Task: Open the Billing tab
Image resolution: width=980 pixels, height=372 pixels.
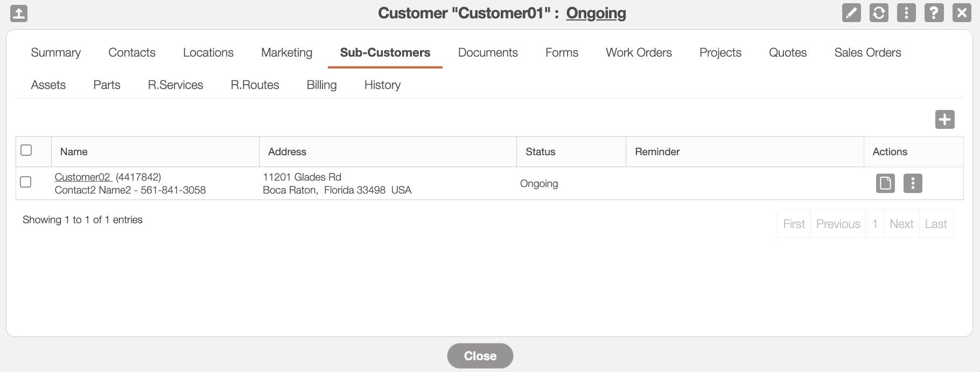Action: 321,85
